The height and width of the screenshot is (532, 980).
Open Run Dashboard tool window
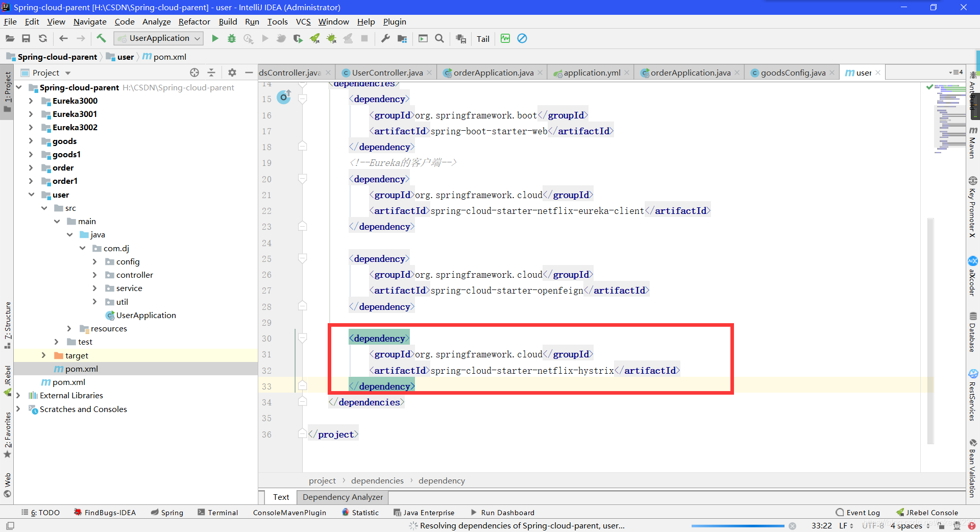pos(502,513)
